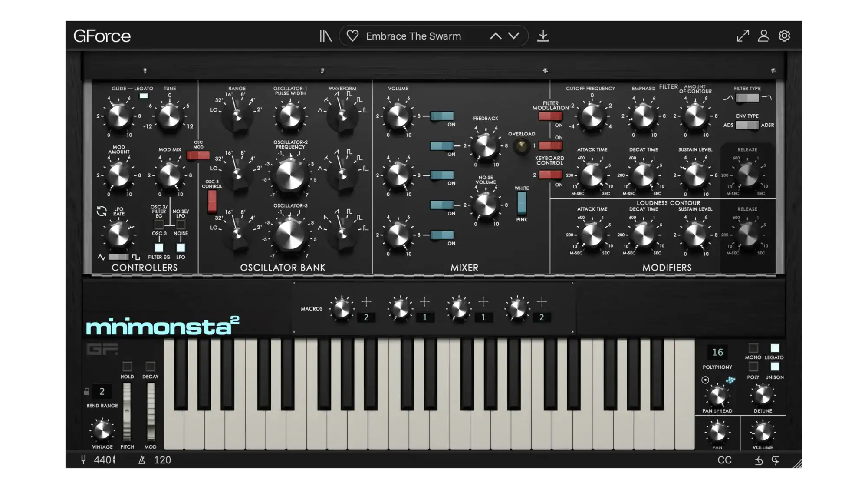Viewport: 868px width, 489px height.
Task: Click the LFO waveform selector slider
Action: click(x=118, y=257)
